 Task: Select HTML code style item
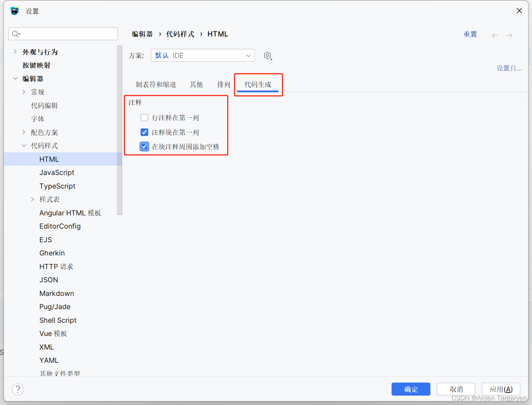coord(63,159)
